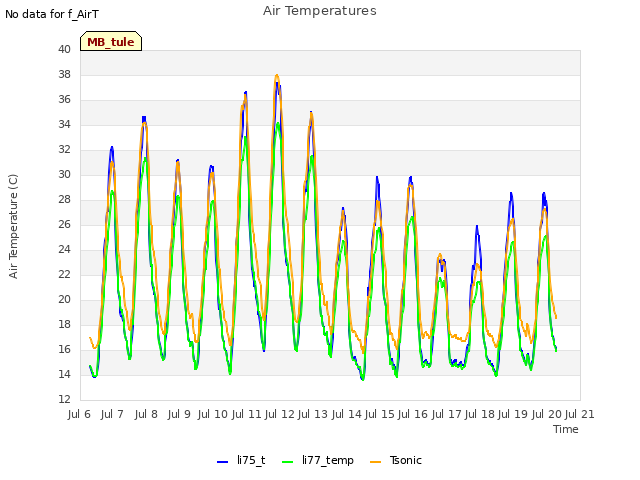Click the orange Tsonic legend swatch

click(375, 462)
